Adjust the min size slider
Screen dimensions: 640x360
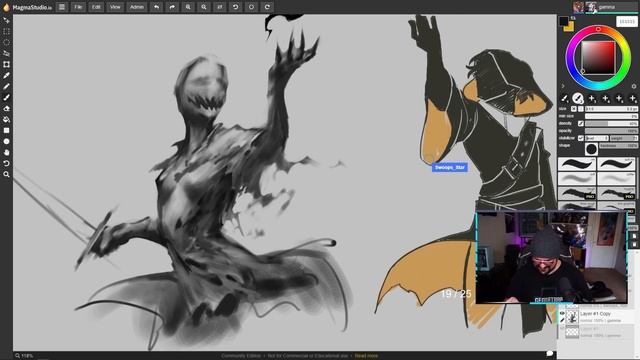pyautogui.click(x=611, y=116)
